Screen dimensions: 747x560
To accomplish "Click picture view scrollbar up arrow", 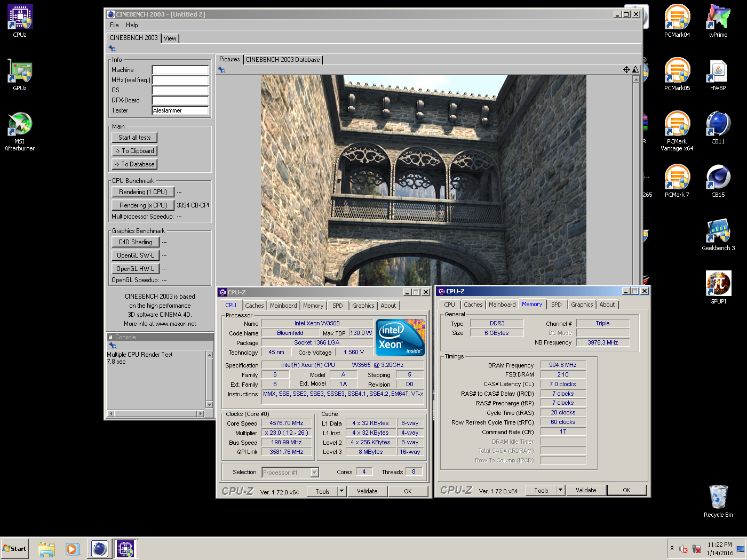I will click(x=636, y=79).
